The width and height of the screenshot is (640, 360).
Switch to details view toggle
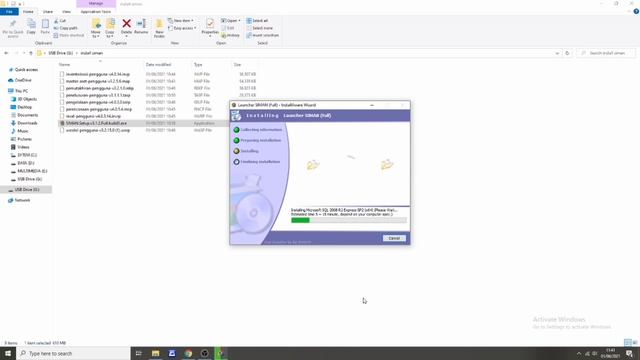click(x=628, y=342)
